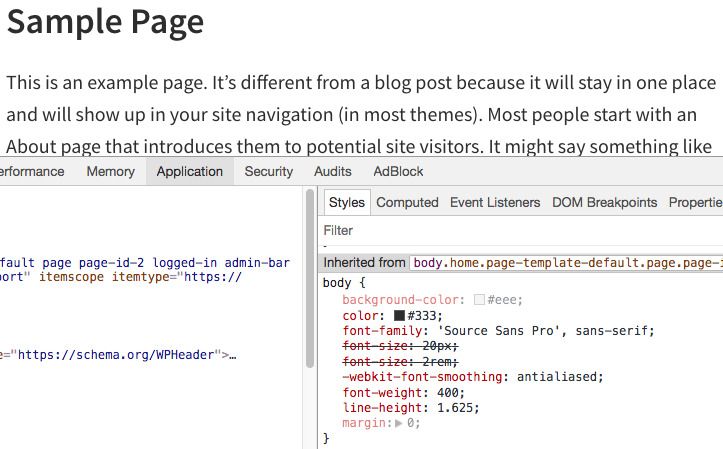Open the Memory tab in DevTools

pyautogui.click(x=111, y=171)
